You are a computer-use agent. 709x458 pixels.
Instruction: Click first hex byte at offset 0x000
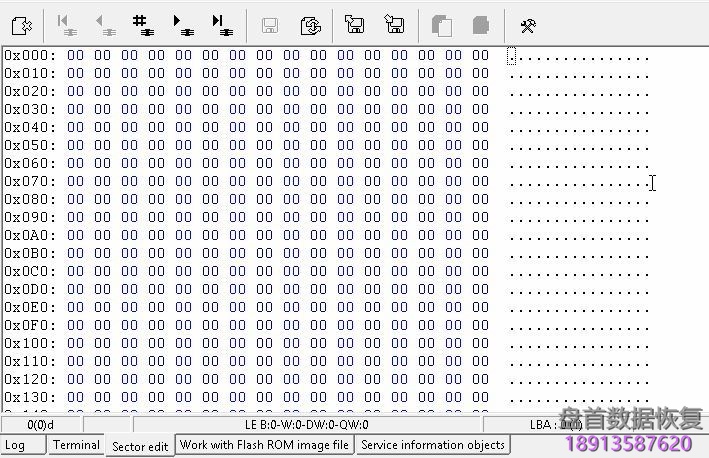(76, 55)
